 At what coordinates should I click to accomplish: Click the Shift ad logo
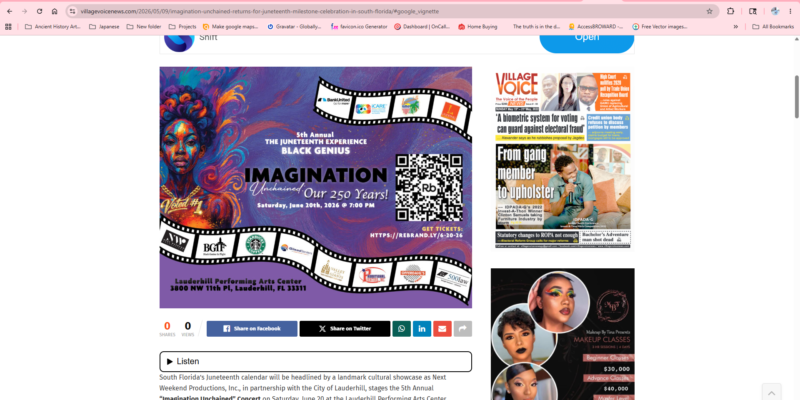(x=179, y=41)
